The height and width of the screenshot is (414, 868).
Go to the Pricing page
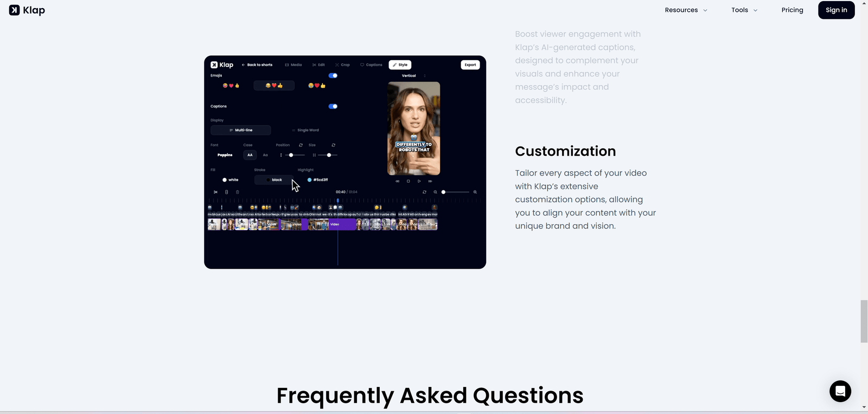pyautogui.click(x=792, y=10)
